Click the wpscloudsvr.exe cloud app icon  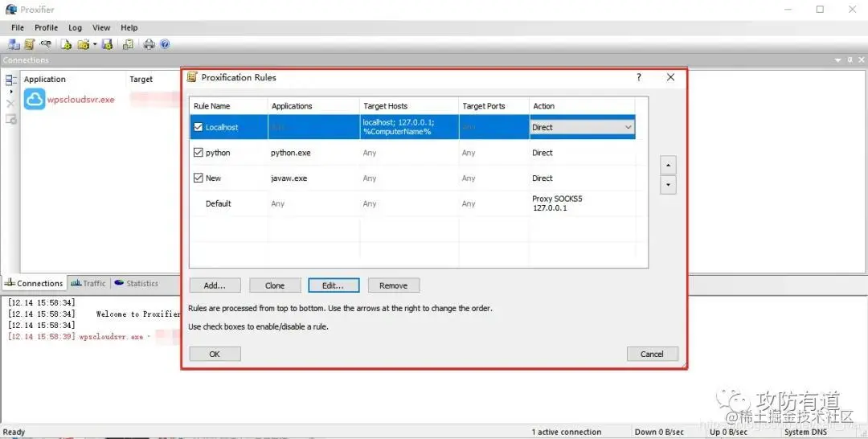[35, 100]
